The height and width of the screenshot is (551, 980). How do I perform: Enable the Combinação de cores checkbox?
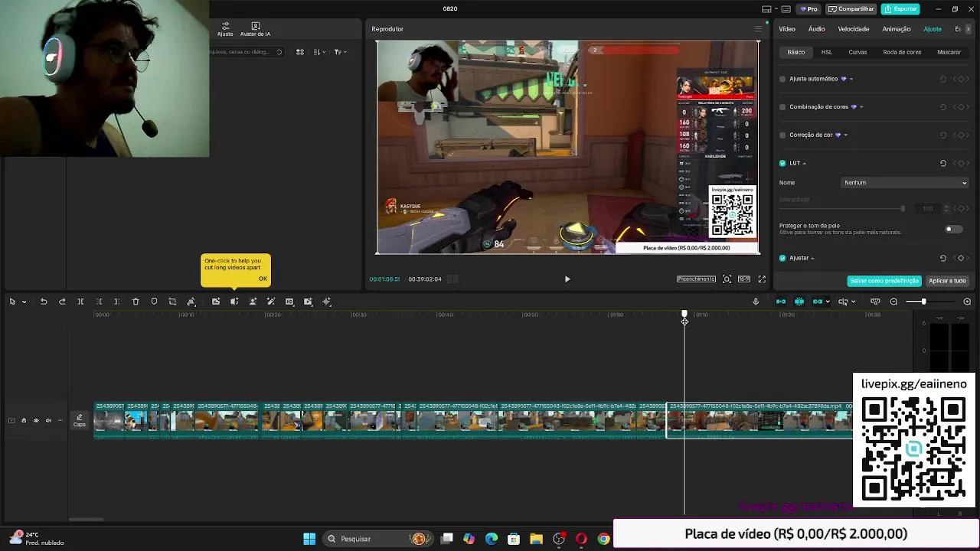[782, 107]
